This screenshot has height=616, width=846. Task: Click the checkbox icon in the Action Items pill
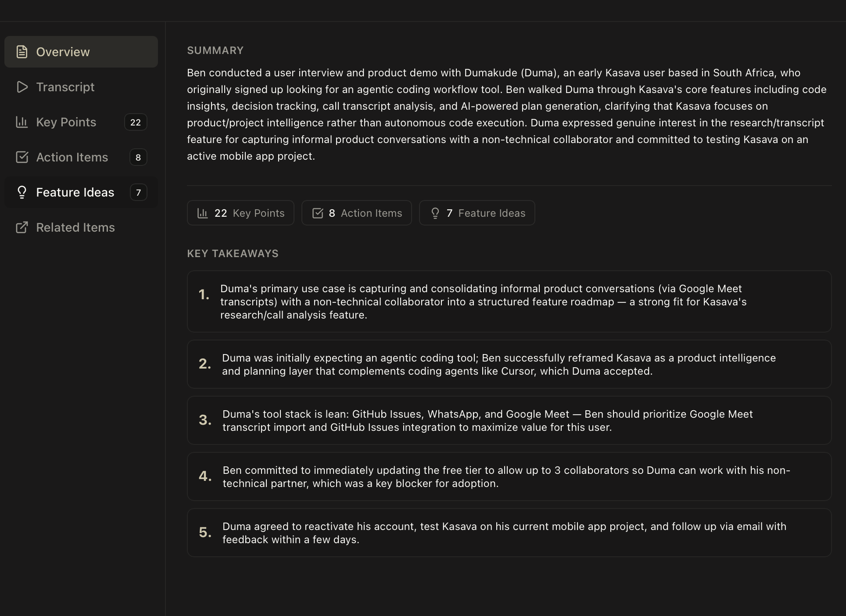(x=318, y=213)
